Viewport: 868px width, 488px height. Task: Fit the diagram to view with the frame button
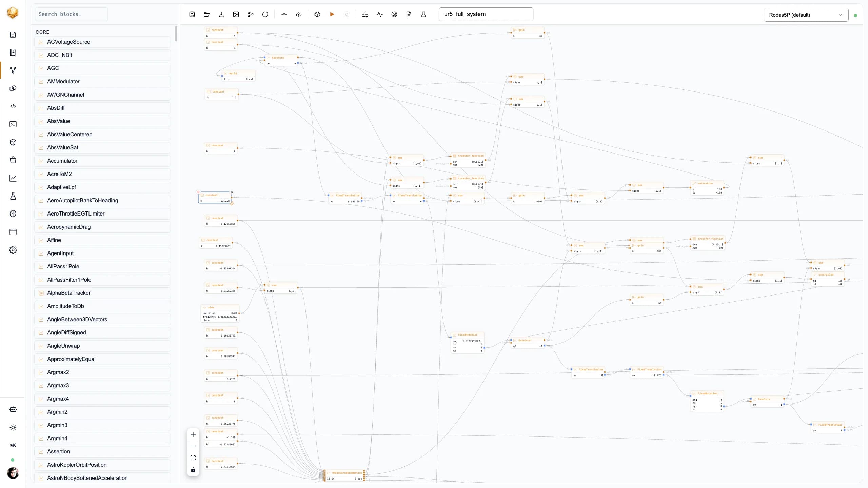tap(193, 458)
